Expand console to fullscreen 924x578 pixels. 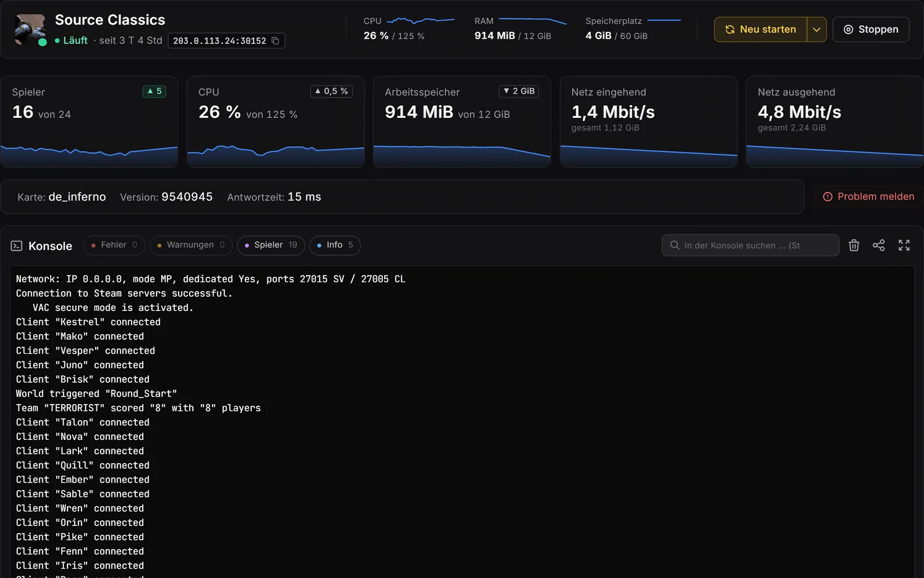(x=904, y=245)
